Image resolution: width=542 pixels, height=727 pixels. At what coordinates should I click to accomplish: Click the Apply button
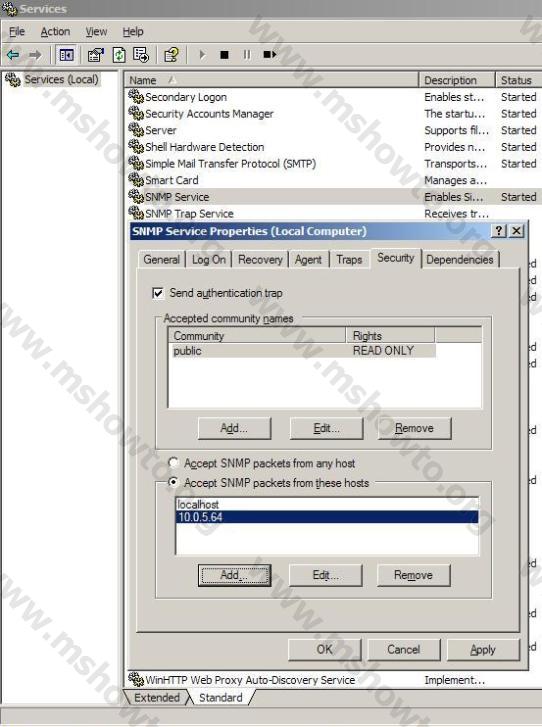(x=483, y=650)
